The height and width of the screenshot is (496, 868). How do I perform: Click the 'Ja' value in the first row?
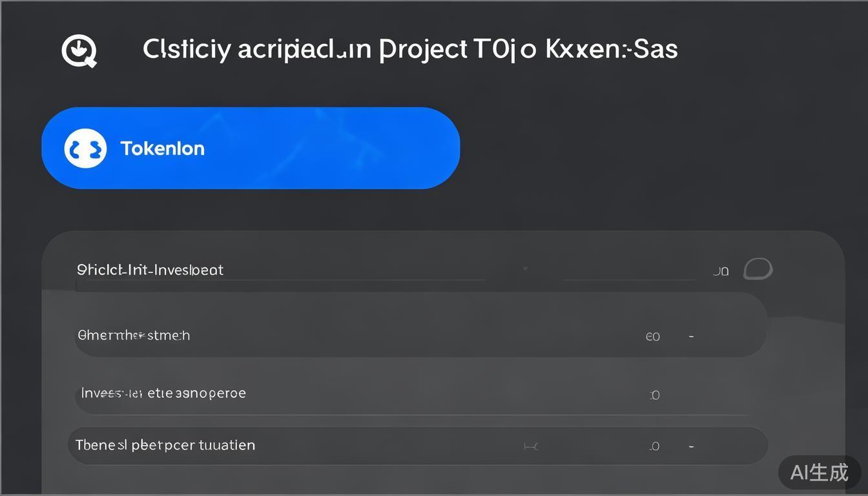pyautogui.click(x=721, y=271)
